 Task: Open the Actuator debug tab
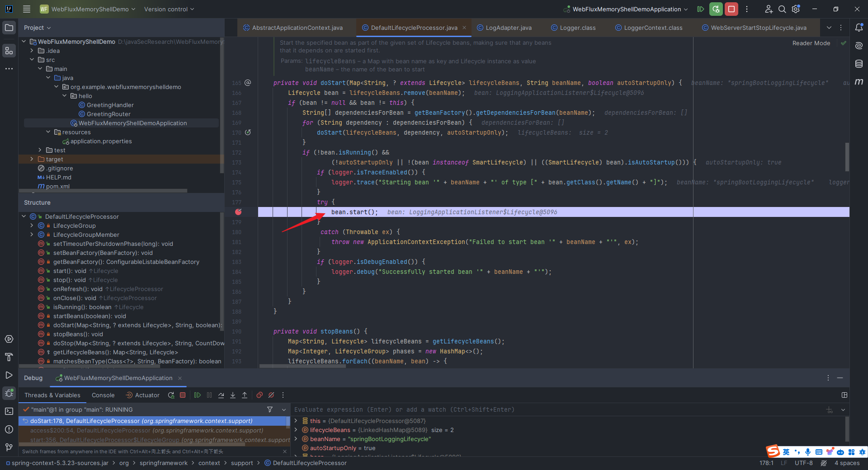(x=142, y=395)
